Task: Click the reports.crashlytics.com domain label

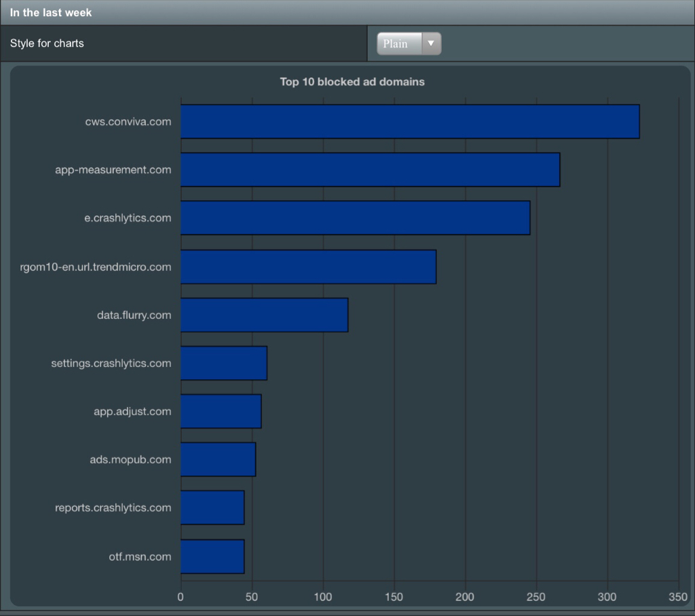Action: (x=113, y=508)
